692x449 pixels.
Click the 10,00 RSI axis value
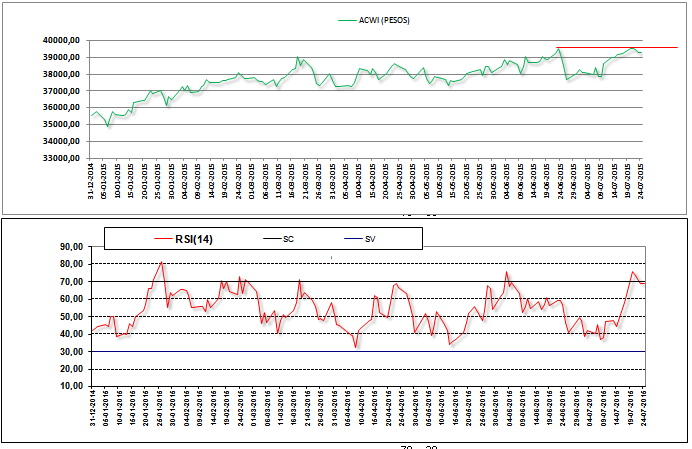[71, 386]
